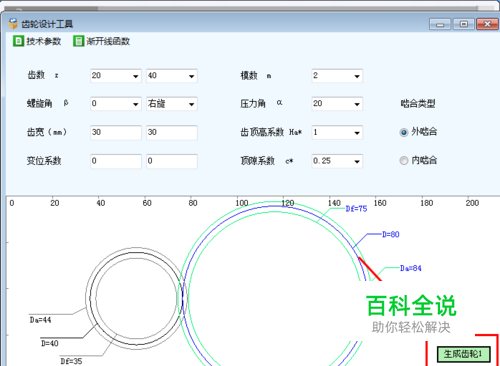Viewport: 500px width, 366px height.
Task: Click the second 齿宽 input field
Action: click(x=172, y=132)
